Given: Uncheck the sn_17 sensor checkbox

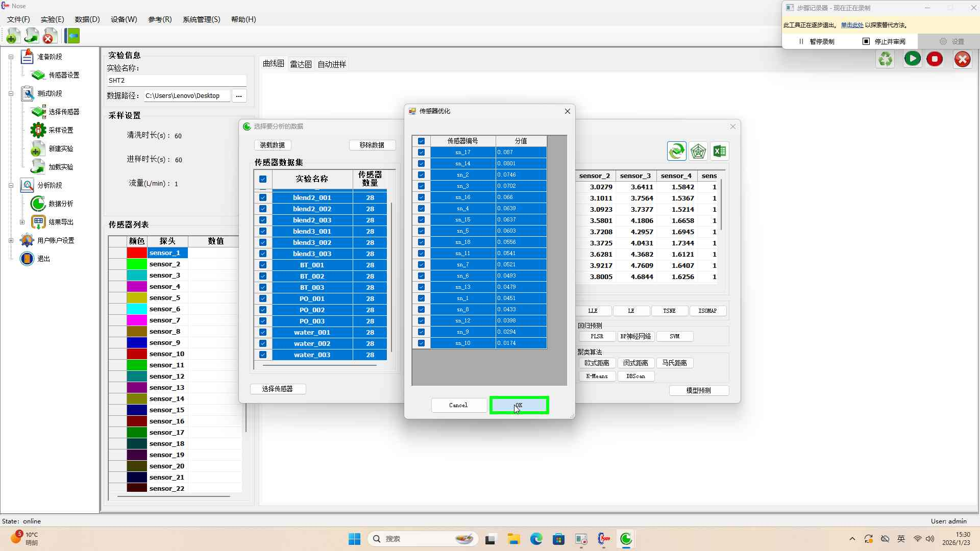Looking at the screenshot, I should pos(421,153).
